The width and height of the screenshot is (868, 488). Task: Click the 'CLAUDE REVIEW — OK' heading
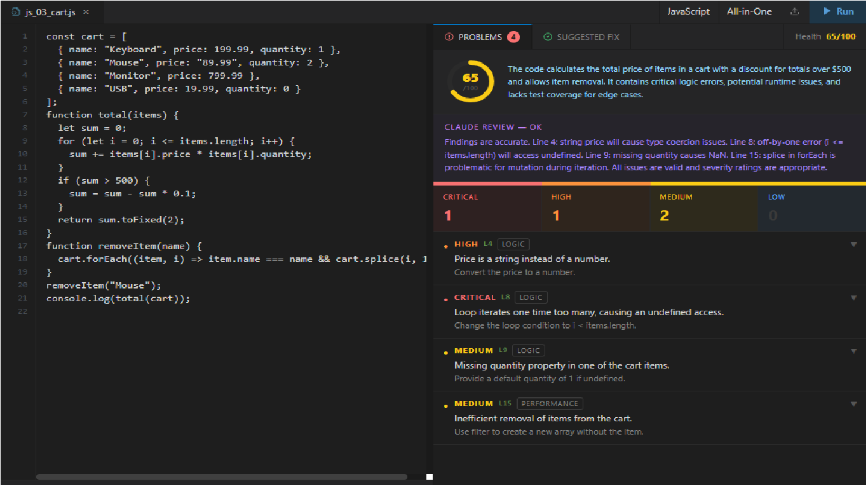(x=493, y=127)
